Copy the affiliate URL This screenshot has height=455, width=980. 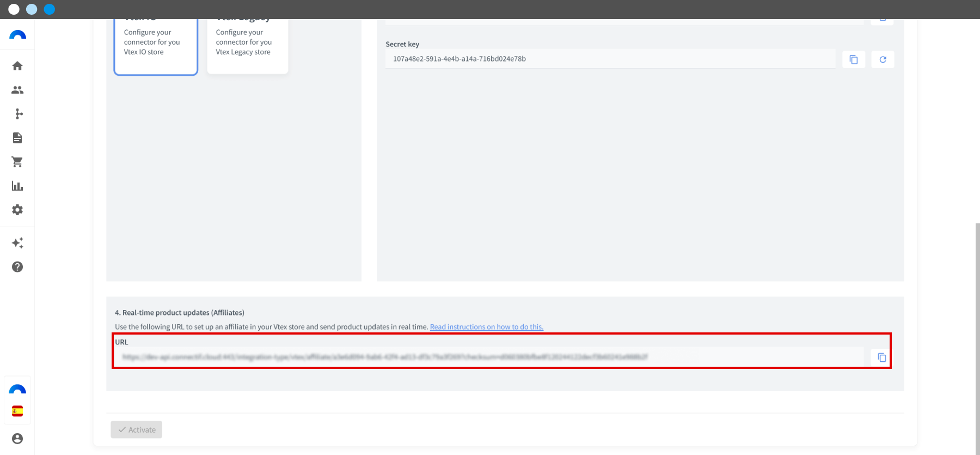(x=881, y=357)
